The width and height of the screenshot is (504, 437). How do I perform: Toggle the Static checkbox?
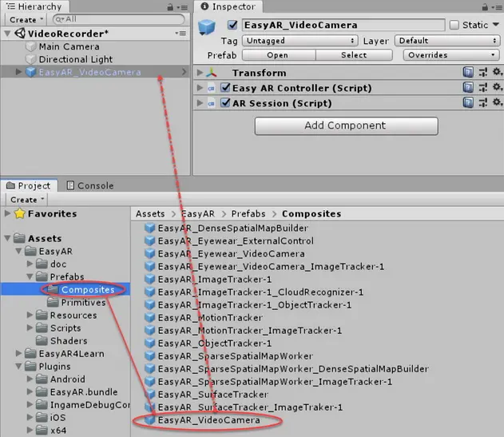454,25
